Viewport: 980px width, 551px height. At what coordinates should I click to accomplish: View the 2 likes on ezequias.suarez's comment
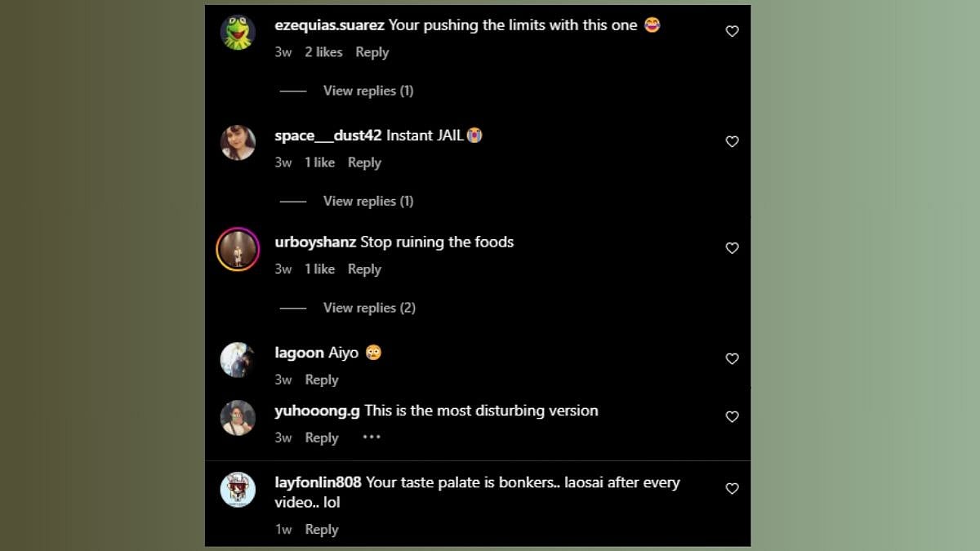323,52
